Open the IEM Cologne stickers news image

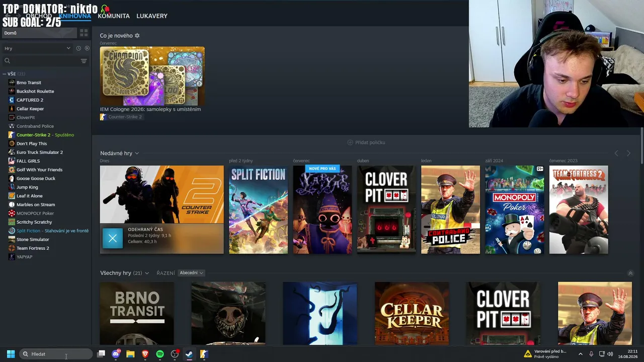[x=152, y=76]
